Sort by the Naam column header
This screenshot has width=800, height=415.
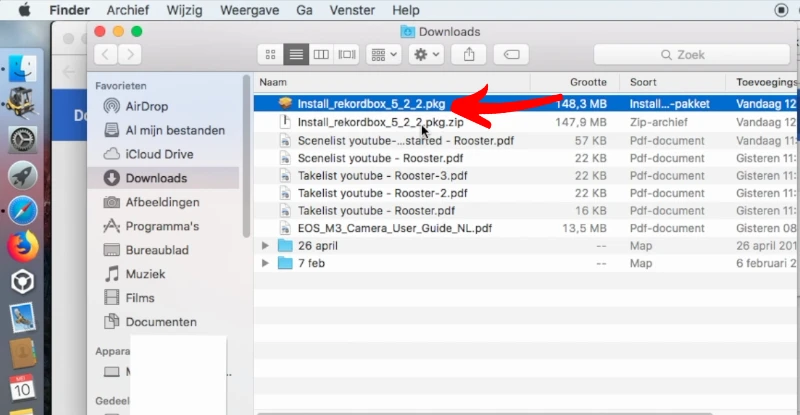pyautogui.click(x=392, y=82)
